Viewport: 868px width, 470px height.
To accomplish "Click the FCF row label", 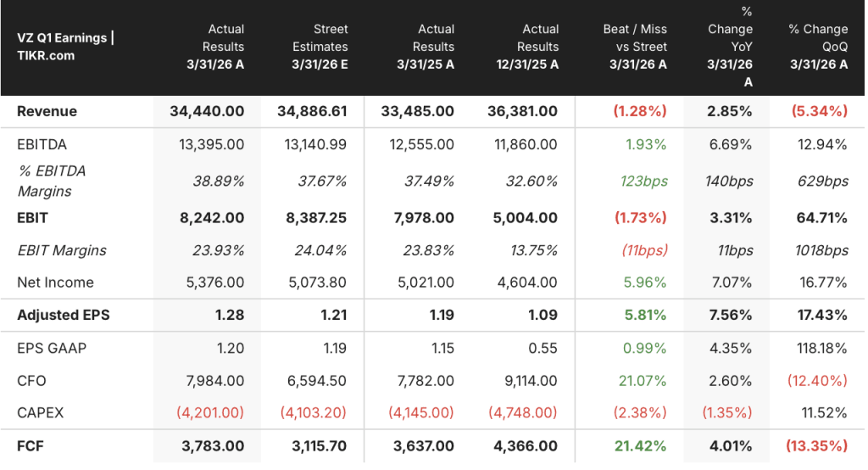I will pyautogui.click(x=31, y=446).
